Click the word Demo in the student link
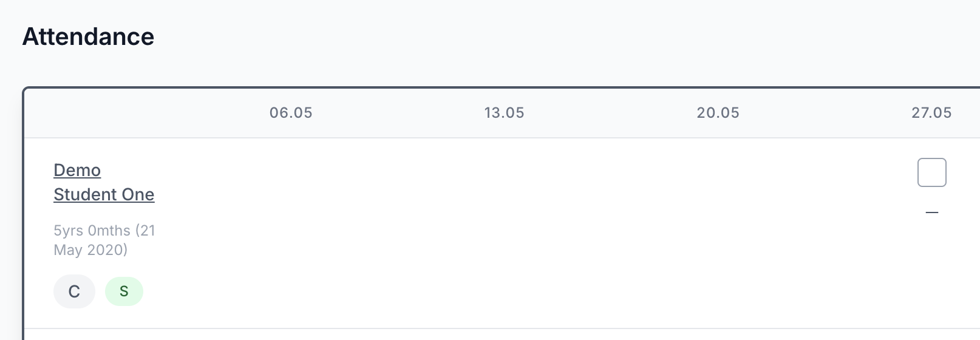The image size is (980, 340). pyautogui.click(x=77, y=171)
